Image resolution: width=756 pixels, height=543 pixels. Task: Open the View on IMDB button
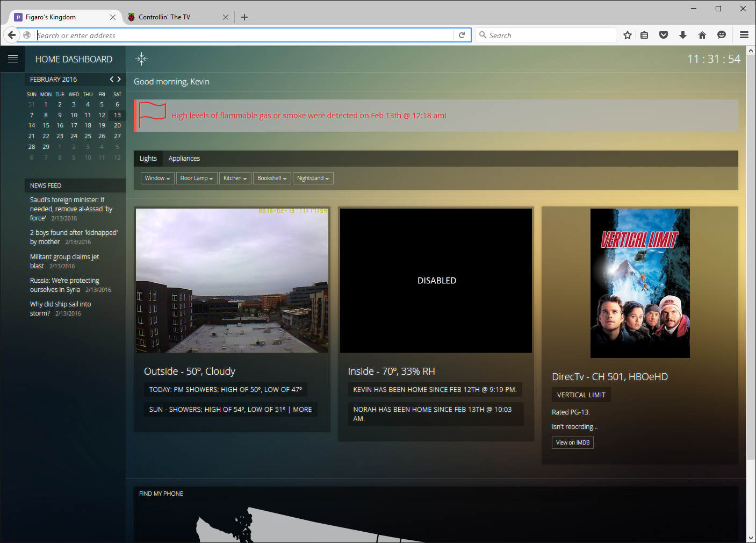tap(573, 442)
